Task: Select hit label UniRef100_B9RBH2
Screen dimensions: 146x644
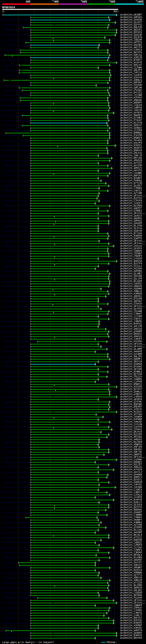Action: pyautogui.click(x=131, y=133)
